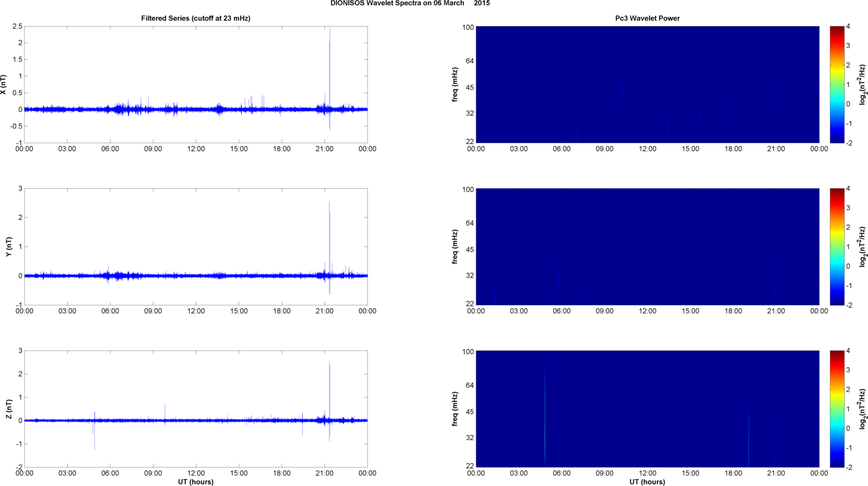Click log2(nT²/Hz) label beside middle colorbar
868x486 pixels.
pos(863,247)
